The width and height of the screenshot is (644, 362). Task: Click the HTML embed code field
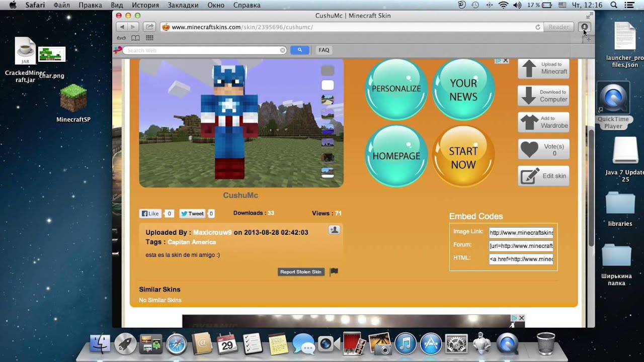click(521, 259)
